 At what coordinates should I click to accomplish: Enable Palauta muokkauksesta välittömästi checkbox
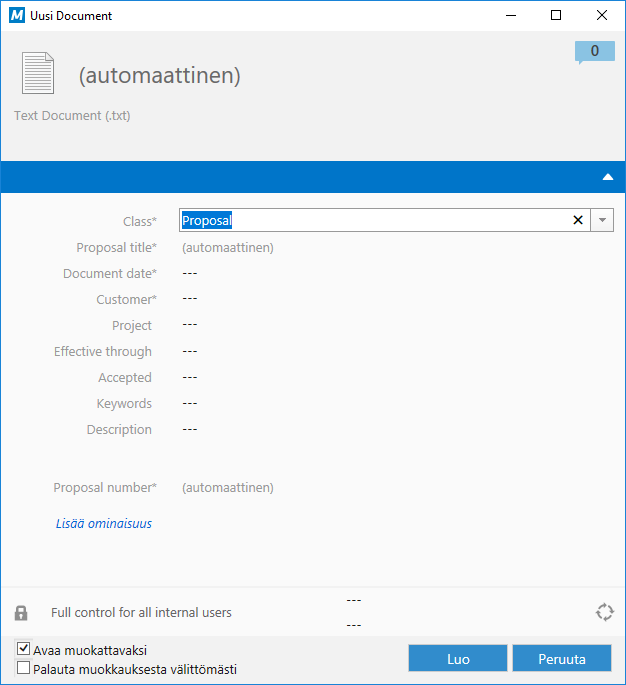click(24, 669)
